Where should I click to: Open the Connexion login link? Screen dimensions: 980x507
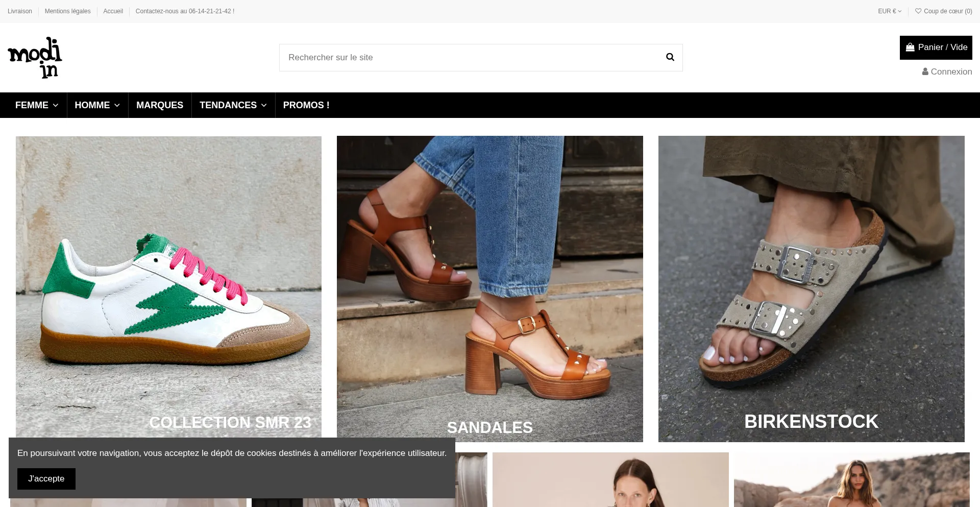pyautogui.click(x=947, y=72)
